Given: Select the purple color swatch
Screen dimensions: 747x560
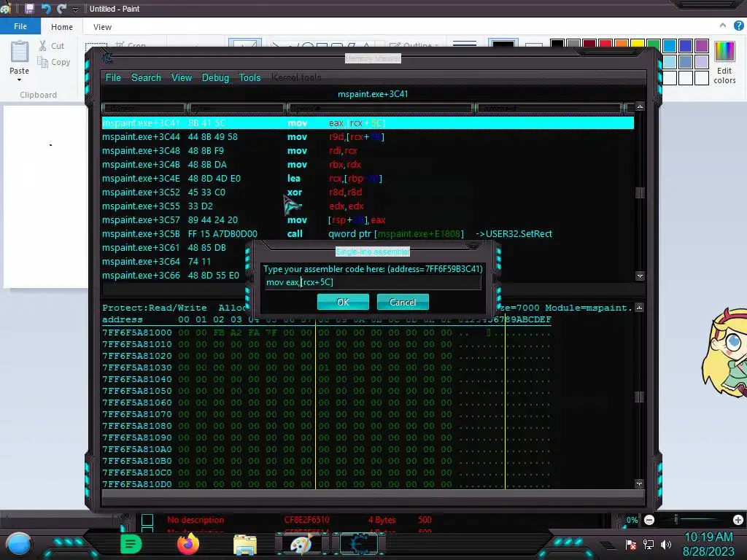Looking at the screenshot, I should click(702, 46).
